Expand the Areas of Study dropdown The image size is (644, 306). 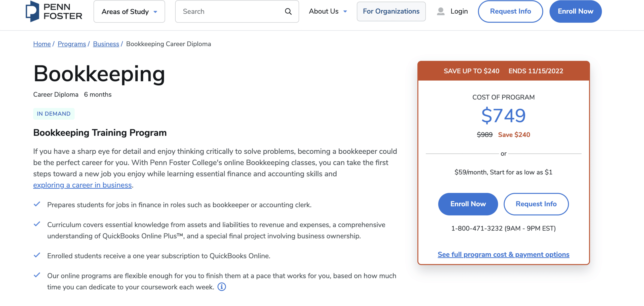point(129,12)
